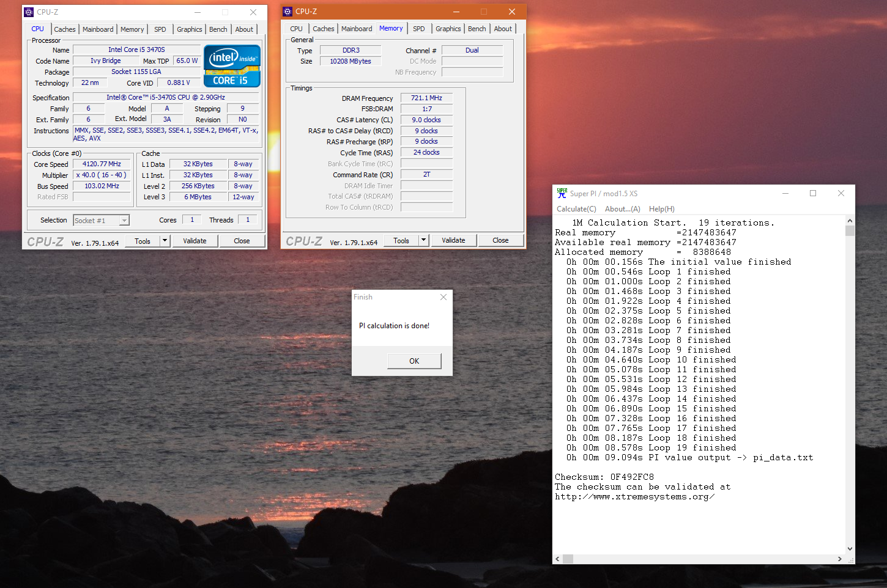The height and width of the screenshot is (588, 887).
Task: Open Bench tab in left CPU-Z window
Action: 218,29
